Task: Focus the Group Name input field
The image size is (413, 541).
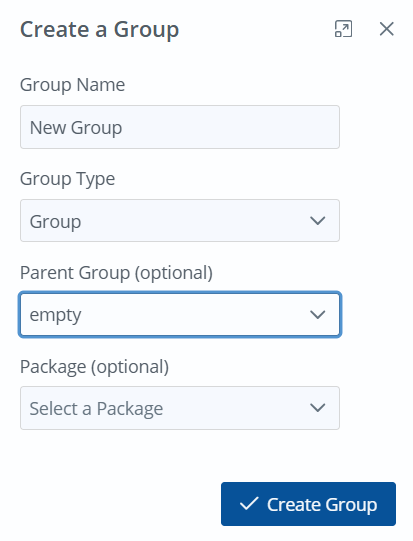Action: tap(180, 127)
